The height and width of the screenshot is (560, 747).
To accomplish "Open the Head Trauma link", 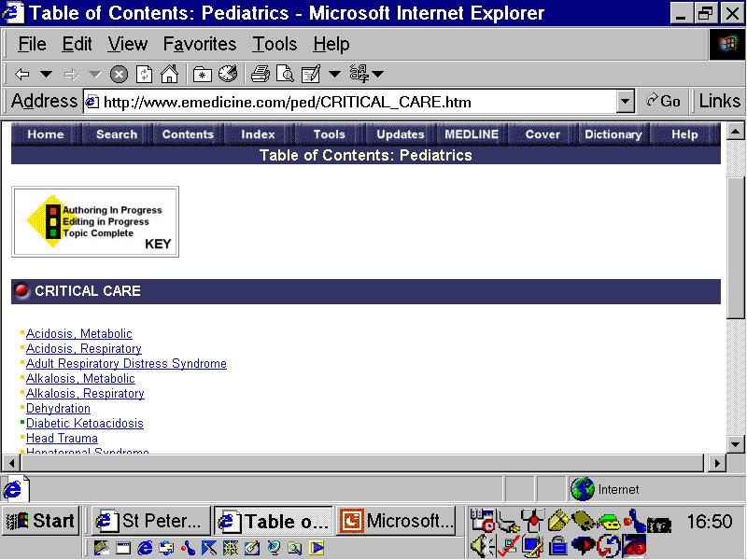I will tap(62, 438).
